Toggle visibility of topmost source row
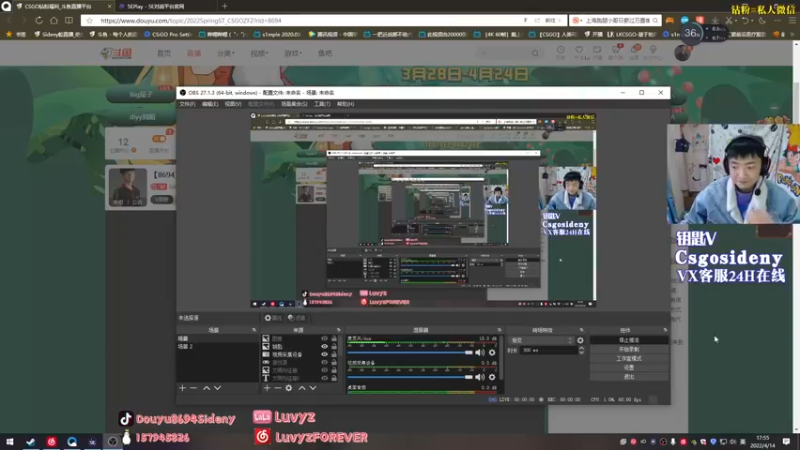The height and width of the screenshot is (450, 800). point(324,338)
